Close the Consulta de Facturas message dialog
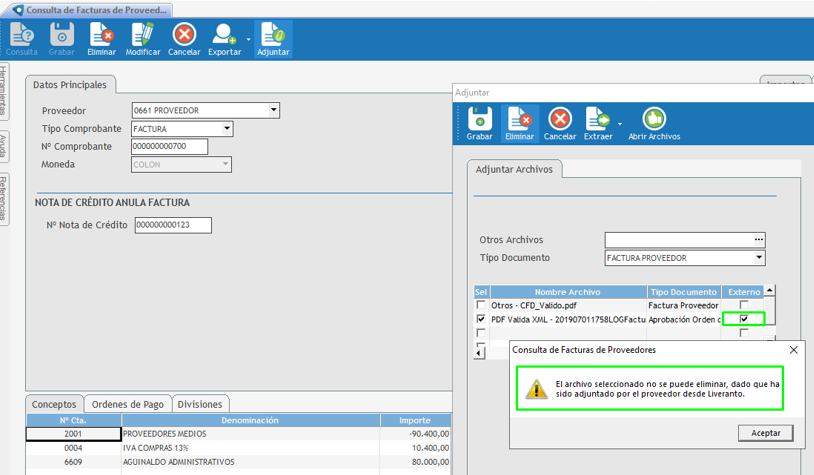814x475 pixels. (793, 350)
